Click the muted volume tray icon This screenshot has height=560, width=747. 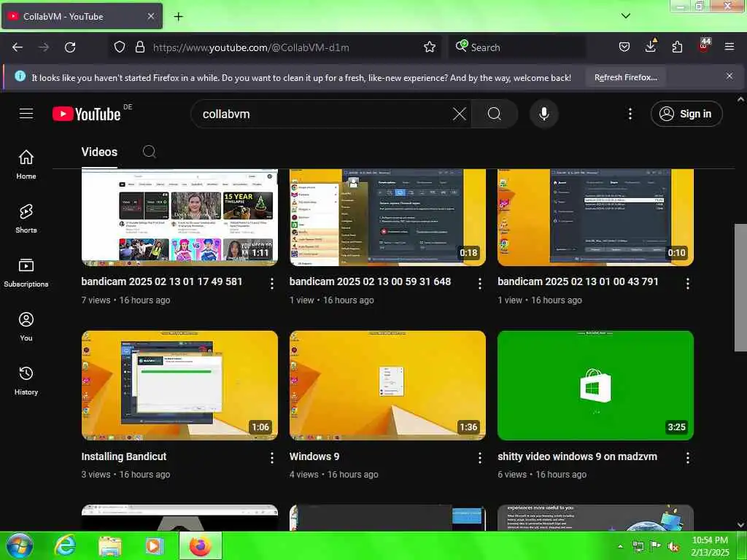point(673,546)
